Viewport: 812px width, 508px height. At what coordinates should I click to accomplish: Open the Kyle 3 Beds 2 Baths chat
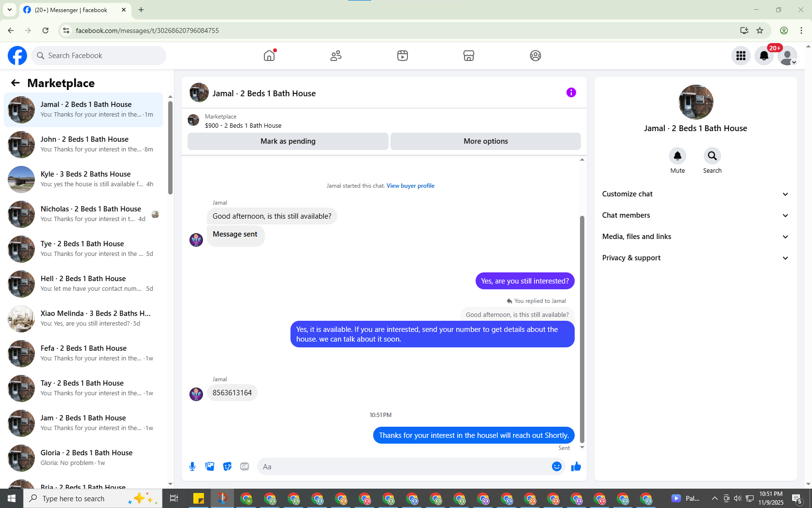(x=83, y=179)
